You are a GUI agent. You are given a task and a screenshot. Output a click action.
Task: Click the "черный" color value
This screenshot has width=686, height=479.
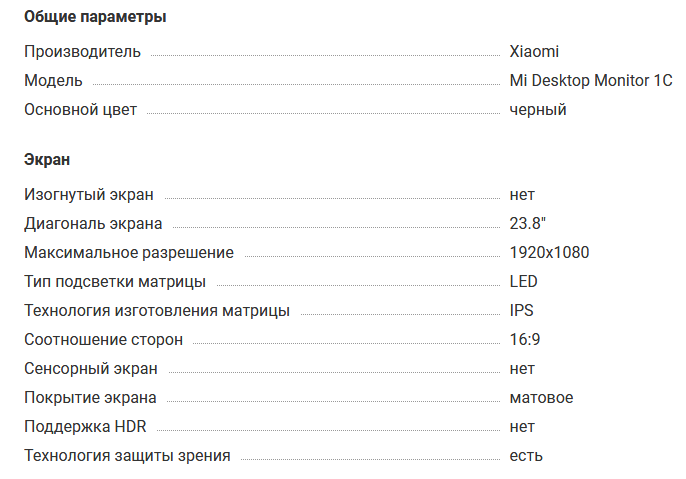pyautogui.click(x=538, y=110)
